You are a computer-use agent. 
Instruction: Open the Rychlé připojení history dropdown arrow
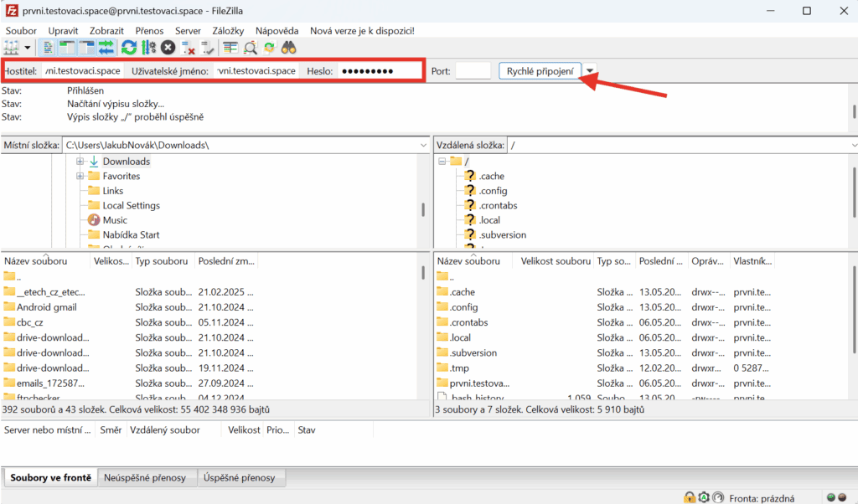coord(589,70)
